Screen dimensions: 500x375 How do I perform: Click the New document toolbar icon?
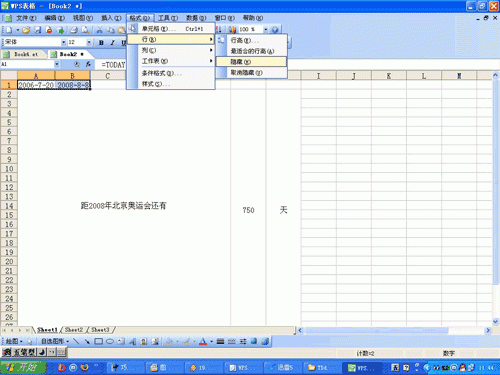(x=9, y=30)
